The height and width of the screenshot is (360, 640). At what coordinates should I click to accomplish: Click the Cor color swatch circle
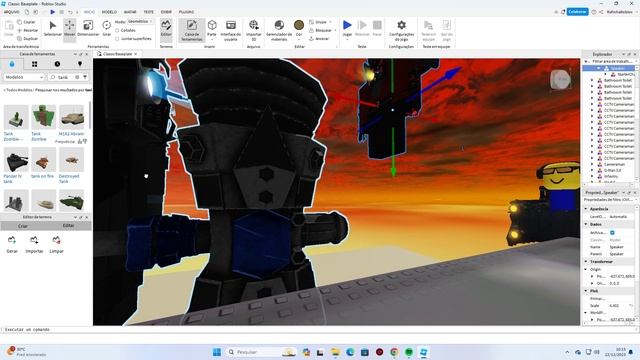pos(299,25)
